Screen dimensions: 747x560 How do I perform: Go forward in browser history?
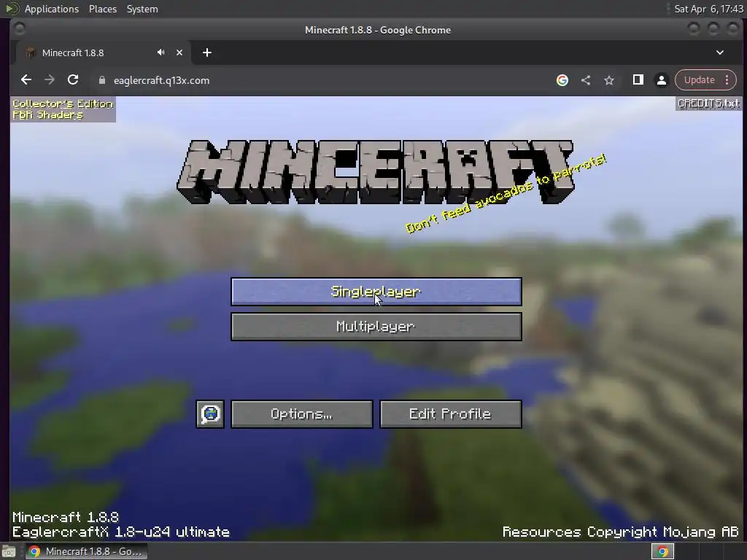pos(50,80)
